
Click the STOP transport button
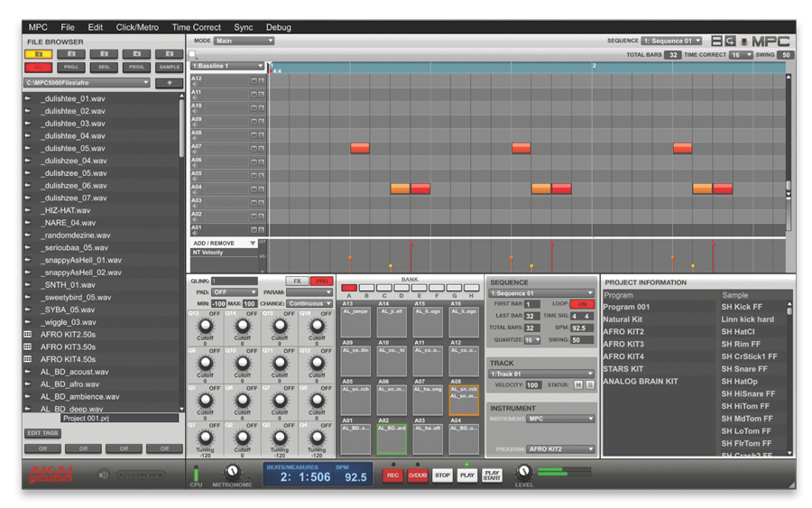442,475
